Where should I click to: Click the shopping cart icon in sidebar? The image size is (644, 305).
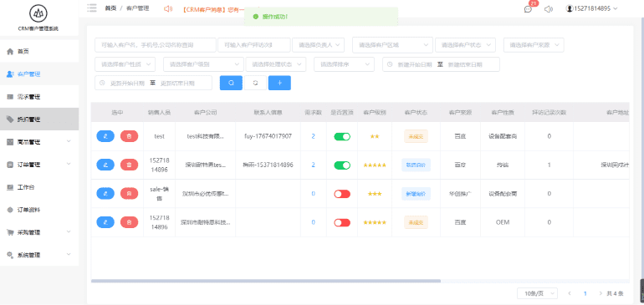click(x=10, y=232)
